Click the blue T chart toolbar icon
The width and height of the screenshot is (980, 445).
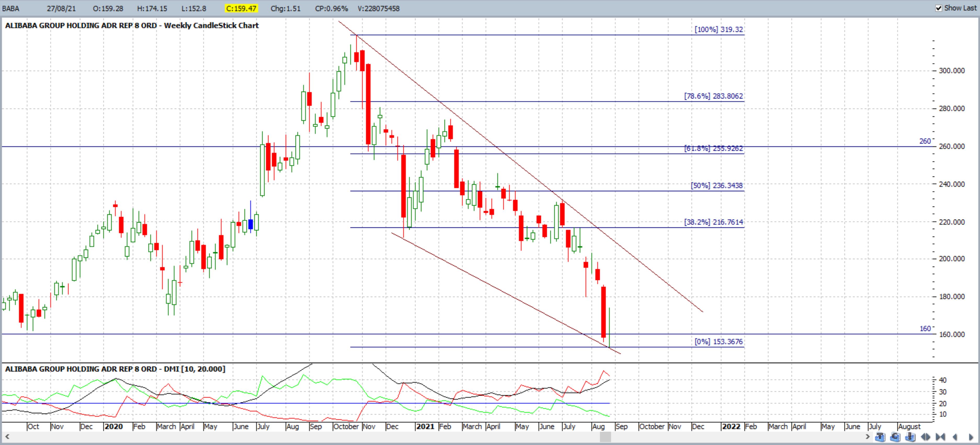coord(880,437)
